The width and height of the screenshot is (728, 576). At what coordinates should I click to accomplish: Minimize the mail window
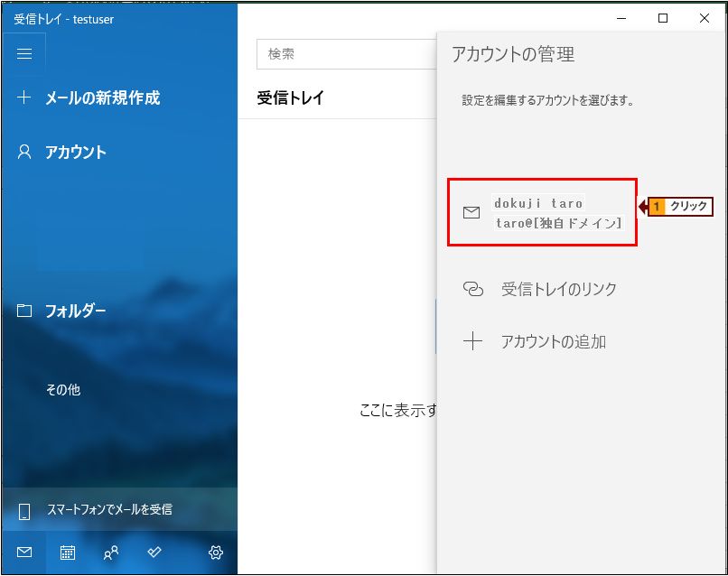(621, 18)
